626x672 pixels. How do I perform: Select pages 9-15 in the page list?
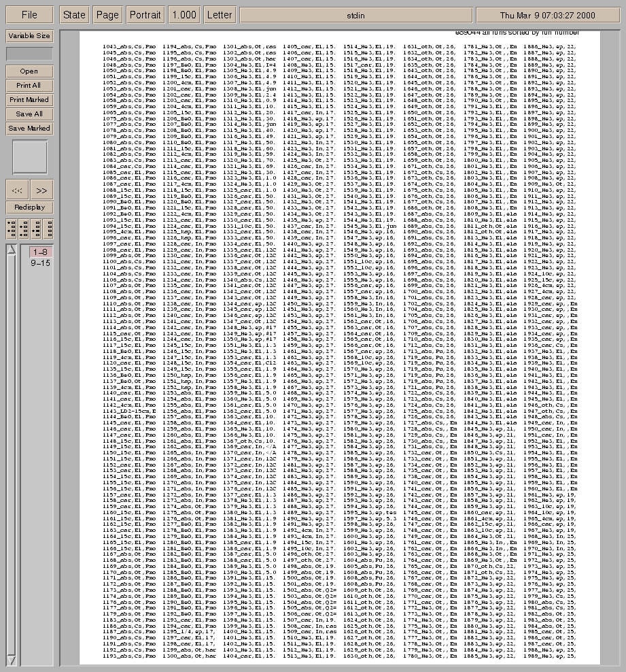tap(40, 262)
